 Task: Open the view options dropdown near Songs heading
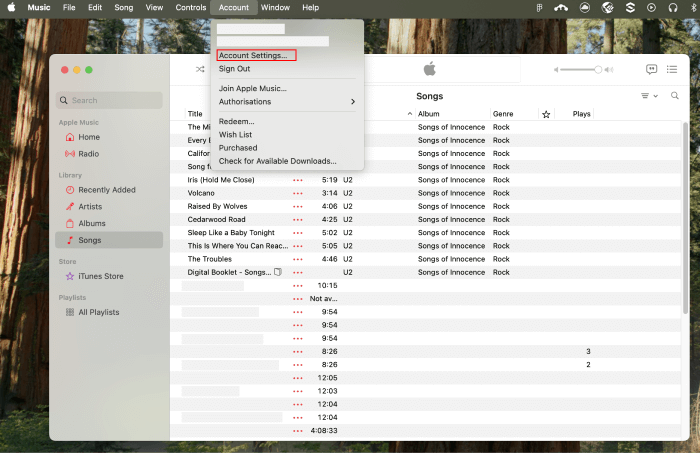[649, 96]
